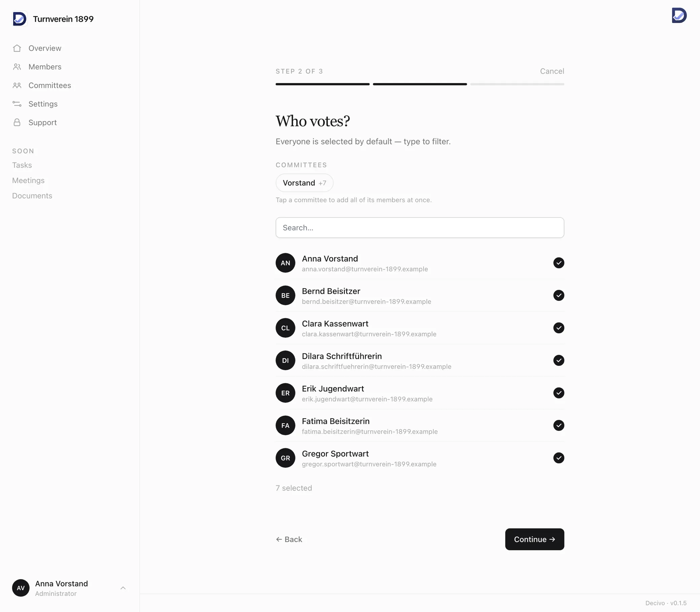Screen dimensions: 700x612
Task: Focus the Search members field
Action: [420, 227]
